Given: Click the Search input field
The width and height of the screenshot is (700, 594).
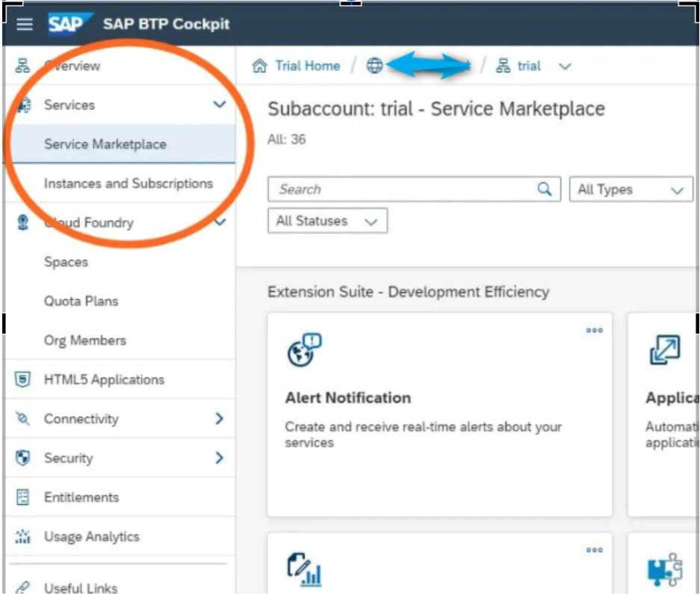Looking at the screenshot, I should click(x=414, y=189).
